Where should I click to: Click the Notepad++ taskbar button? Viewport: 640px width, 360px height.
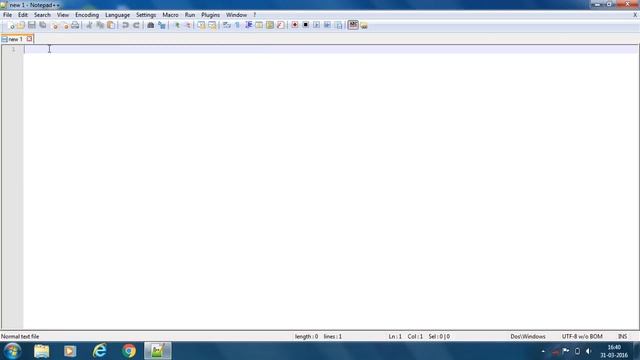point(158,351)
